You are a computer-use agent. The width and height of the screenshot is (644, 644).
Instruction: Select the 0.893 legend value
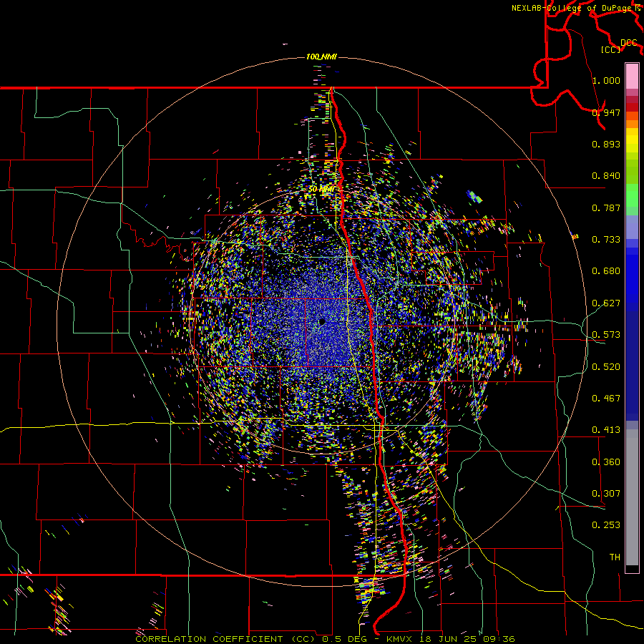606,144
